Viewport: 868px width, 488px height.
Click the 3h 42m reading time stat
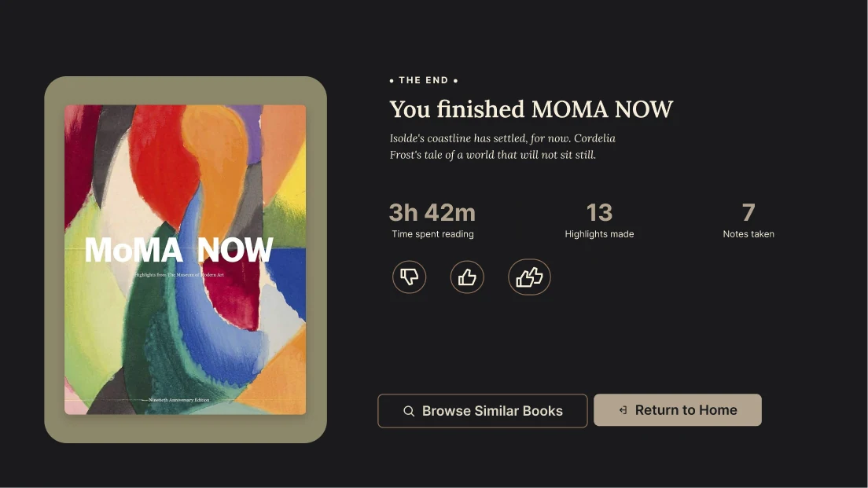432,212
